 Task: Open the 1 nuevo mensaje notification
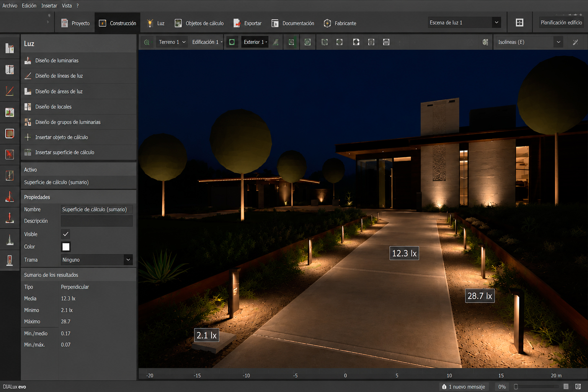[464, 387]
